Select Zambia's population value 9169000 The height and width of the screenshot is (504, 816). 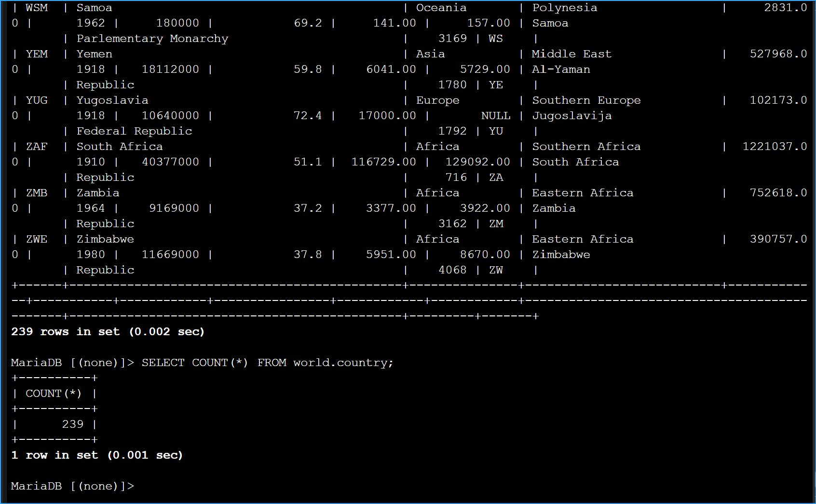coord(174,208)
